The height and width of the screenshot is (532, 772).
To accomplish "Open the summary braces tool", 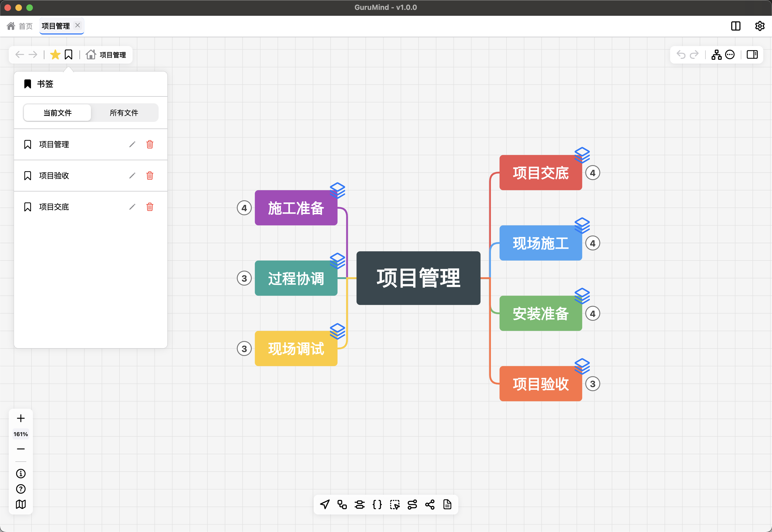I will point(378,505).
